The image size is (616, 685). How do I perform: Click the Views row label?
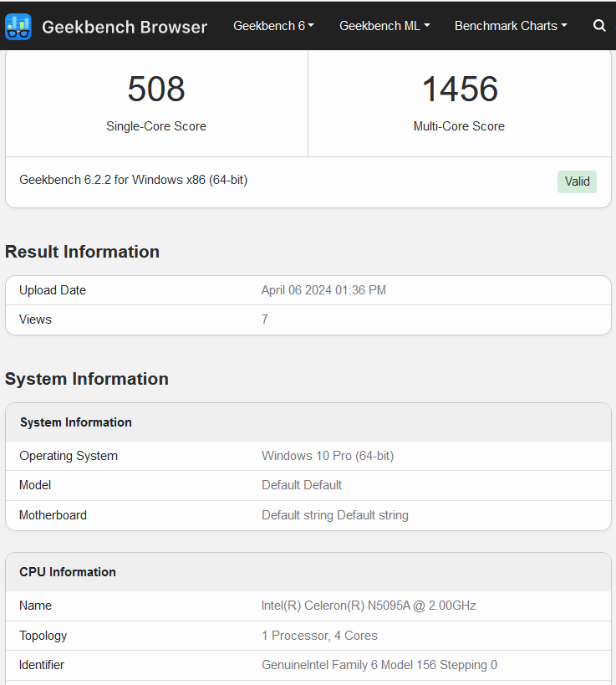[35, 319]
